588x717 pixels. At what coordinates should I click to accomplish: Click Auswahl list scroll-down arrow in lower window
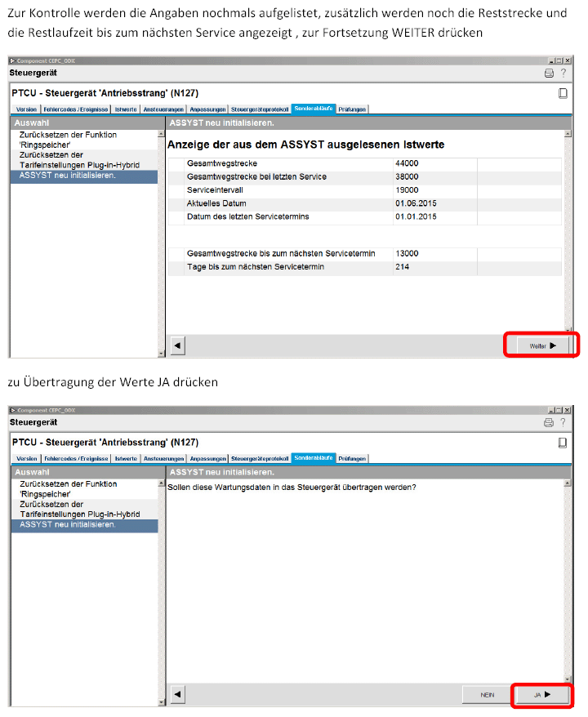point(161,702)
